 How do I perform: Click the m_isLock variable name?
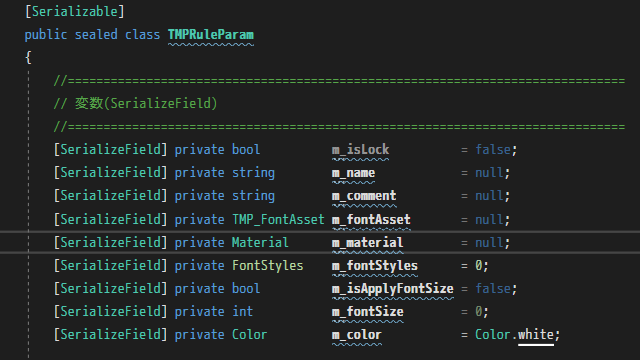[x=360, y=150]
